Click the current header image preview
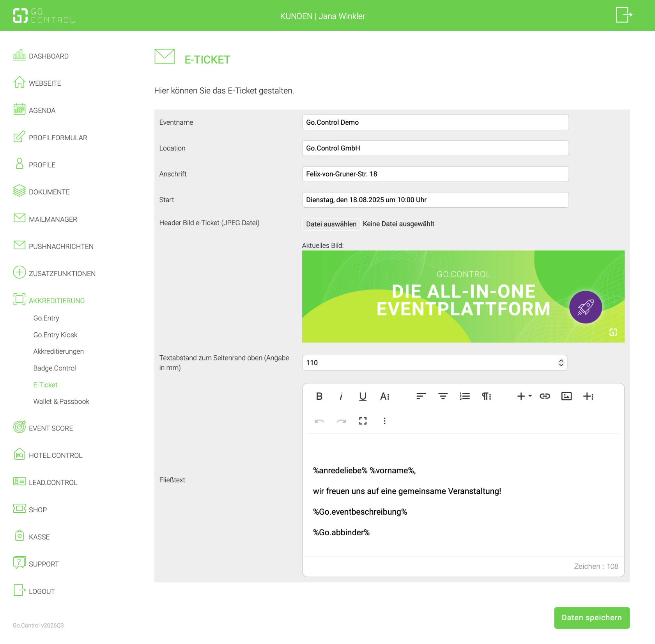Screen dimensions: 655x644 [463, 296]
